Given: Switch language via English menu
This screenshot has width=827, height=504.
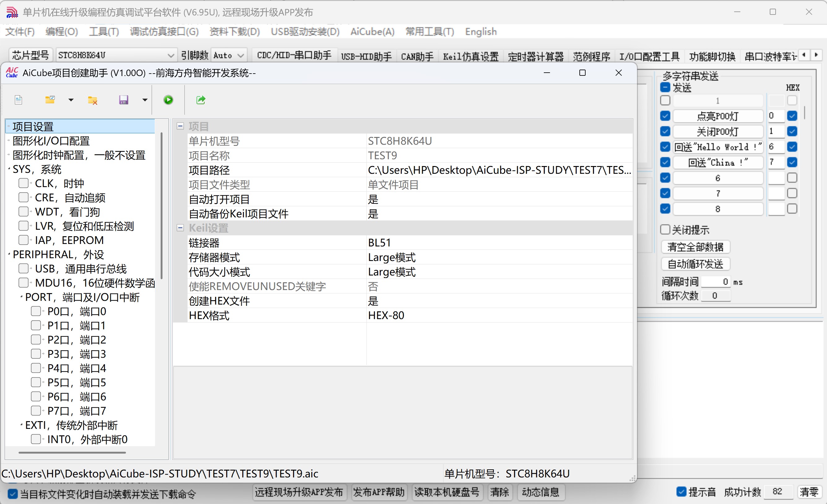Looking at the screenshot, I should click(x=481, y=32).
